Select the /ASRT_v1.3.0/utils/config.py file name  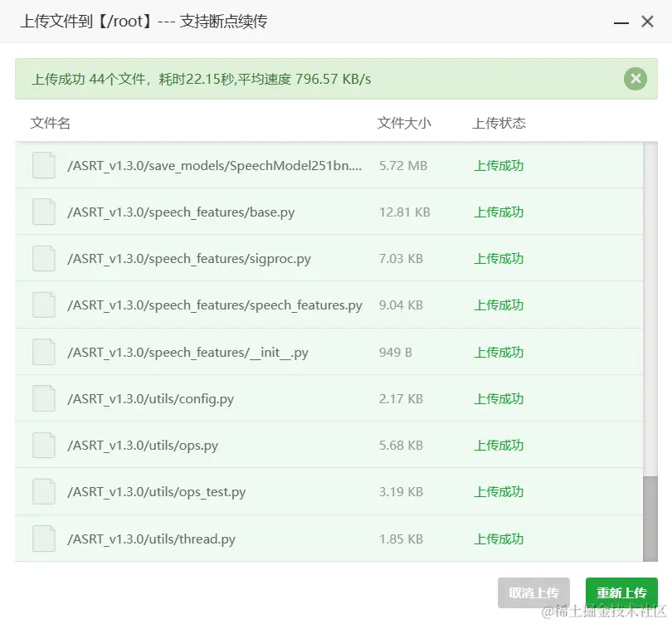coord(150,399)
